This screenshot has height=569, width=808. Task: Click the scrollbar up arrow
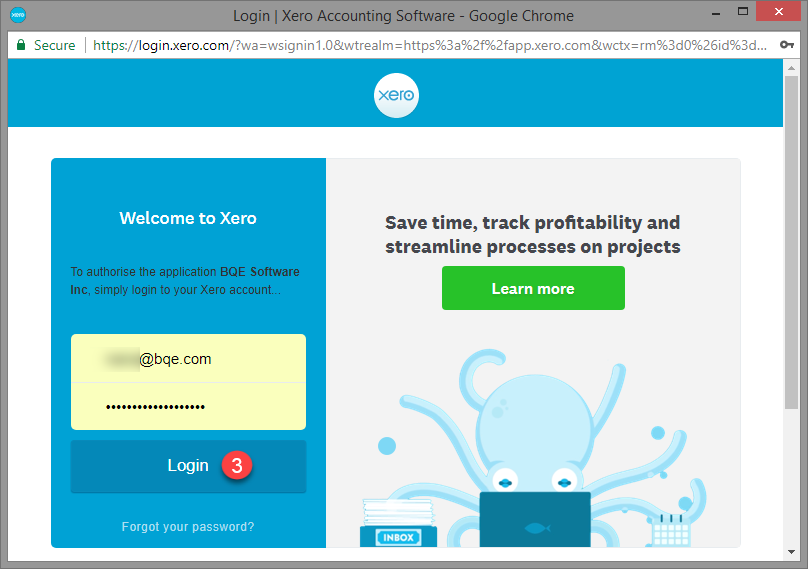pyautogui.click(x=791, y=68)
